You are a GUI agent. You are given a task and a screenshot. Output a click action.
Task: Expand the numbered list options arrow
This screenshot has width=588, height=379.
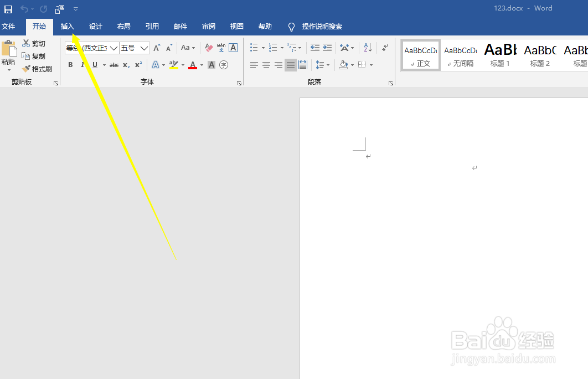[x=282, y=48]
